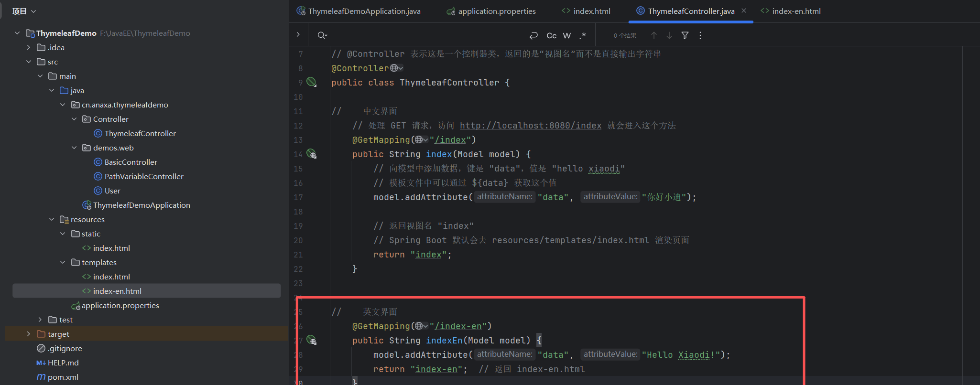Expand the target folder
Image resolution: width=980 pixels, height=385 pixels.
pos(29,334)
